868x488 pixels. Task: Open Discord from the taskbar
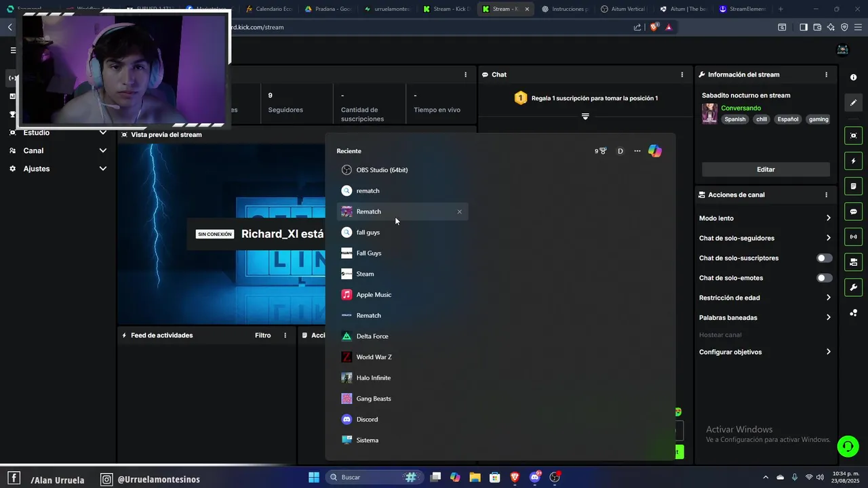[534, 477]
